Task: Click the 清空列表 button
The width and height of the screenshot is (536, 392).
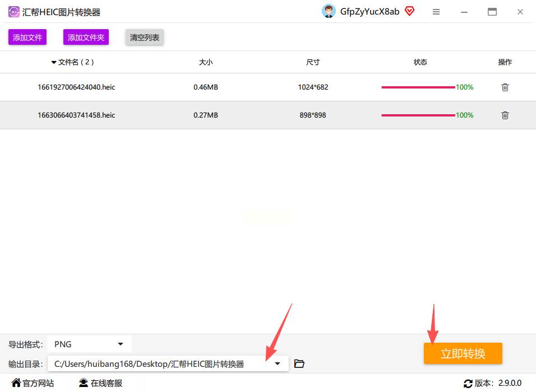Action: pos(145,37)
